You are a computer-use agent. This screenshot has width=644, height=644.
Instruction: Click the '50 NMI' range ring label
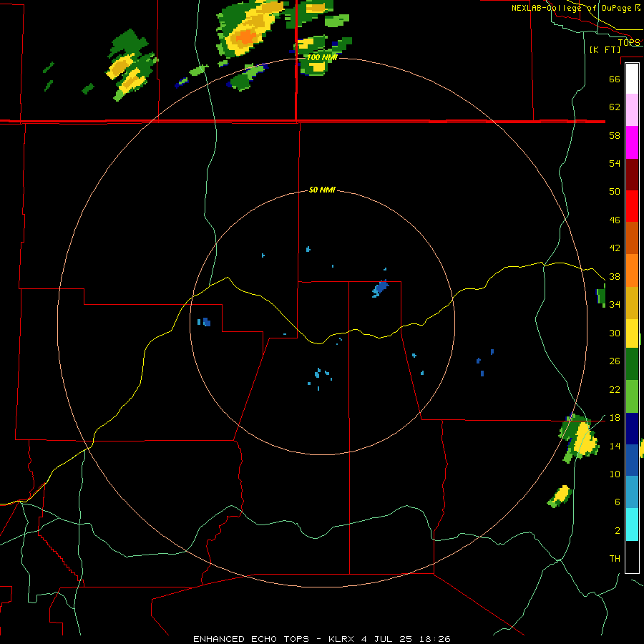322,190
